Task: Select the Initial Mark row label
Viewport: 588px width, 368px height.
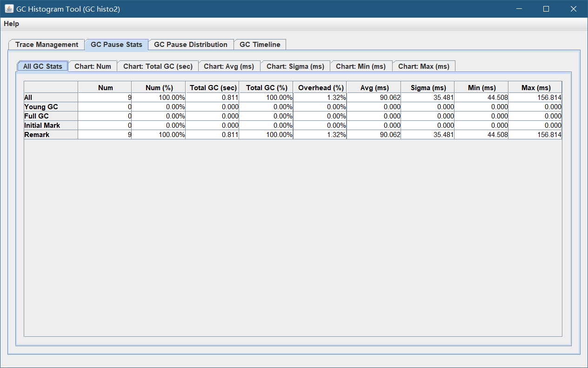Action: click(x=51, y=125)
